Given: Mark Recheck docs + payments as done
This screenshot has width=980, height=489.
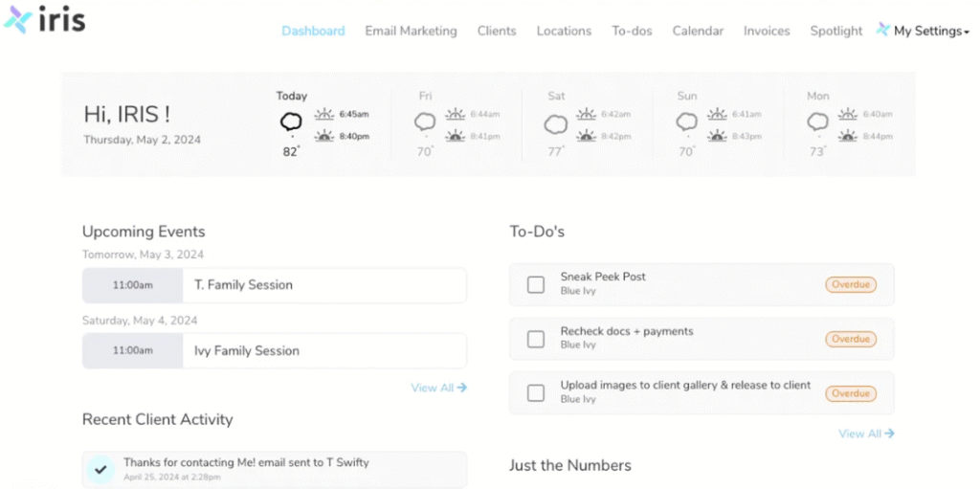Looking at the screenshot, I should [536, 339].
